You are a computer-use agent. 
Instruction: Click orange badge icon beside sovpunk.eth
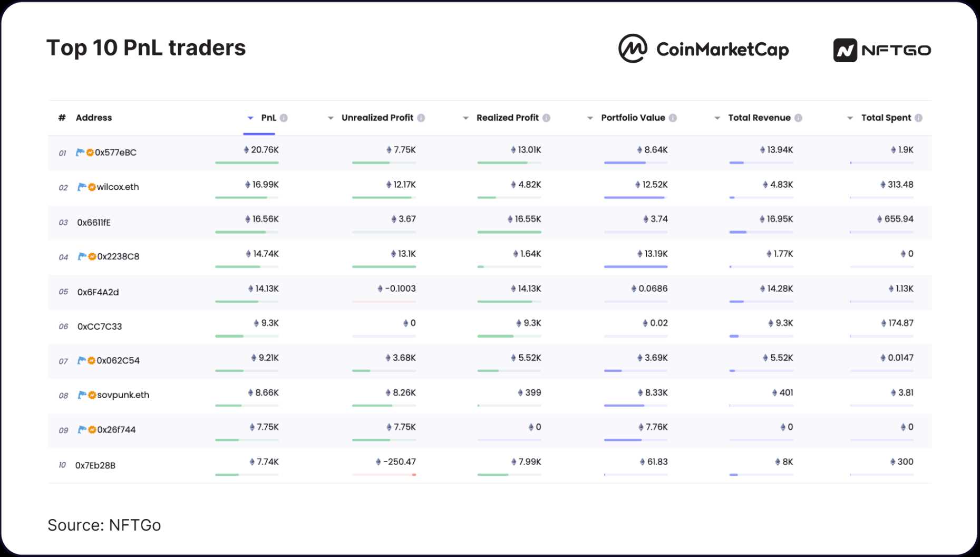tap(92, 395)
